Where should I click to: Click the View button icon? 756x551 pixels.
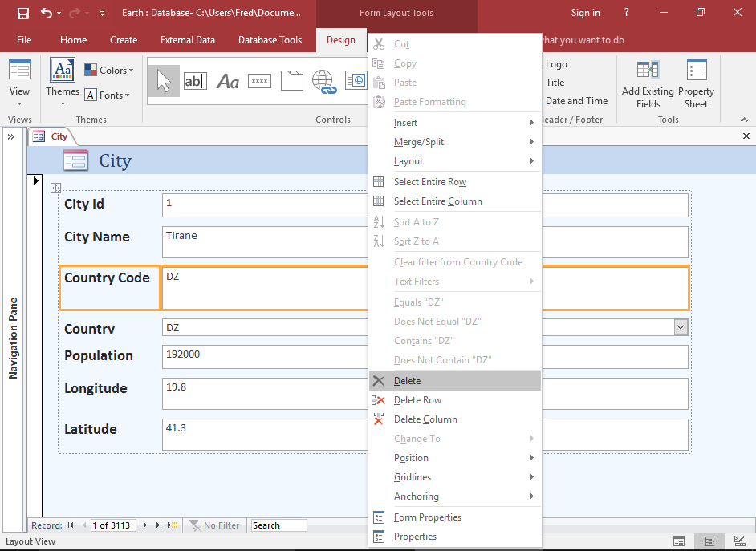tap(20, 71)
